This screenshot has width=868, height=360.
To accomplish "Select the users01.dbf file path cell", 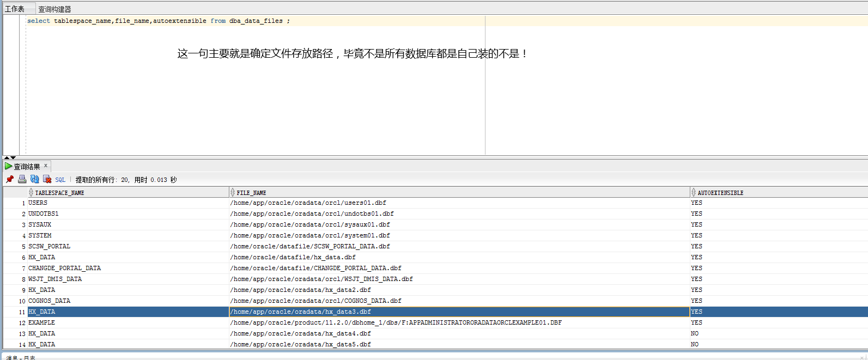I will point(459,203).
